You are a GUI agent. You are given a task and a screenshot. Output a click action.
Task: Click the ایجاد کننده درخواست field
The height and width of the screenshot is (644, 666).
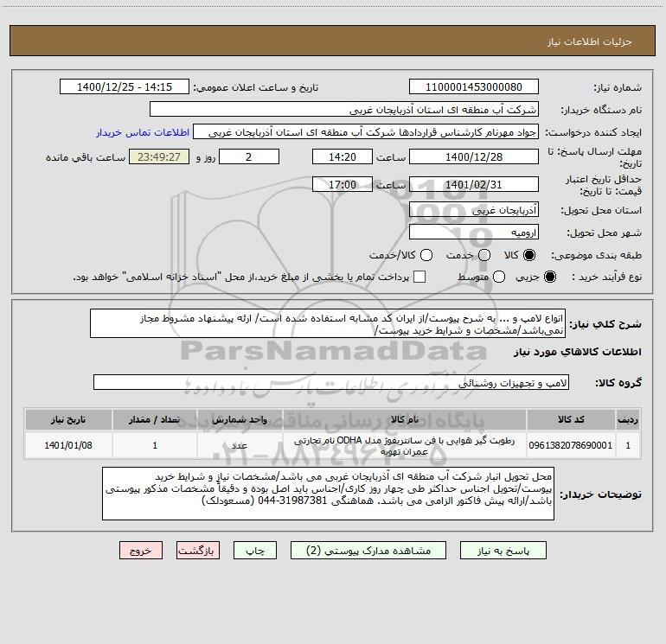(x=366, y=132)
